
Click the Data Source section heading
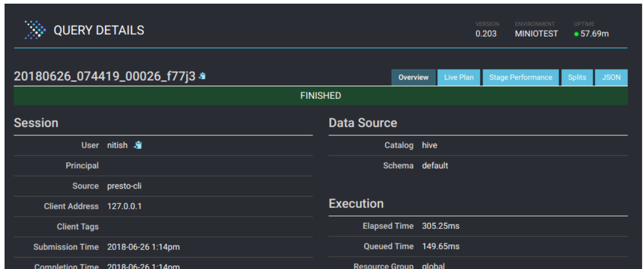coord(363,122)
